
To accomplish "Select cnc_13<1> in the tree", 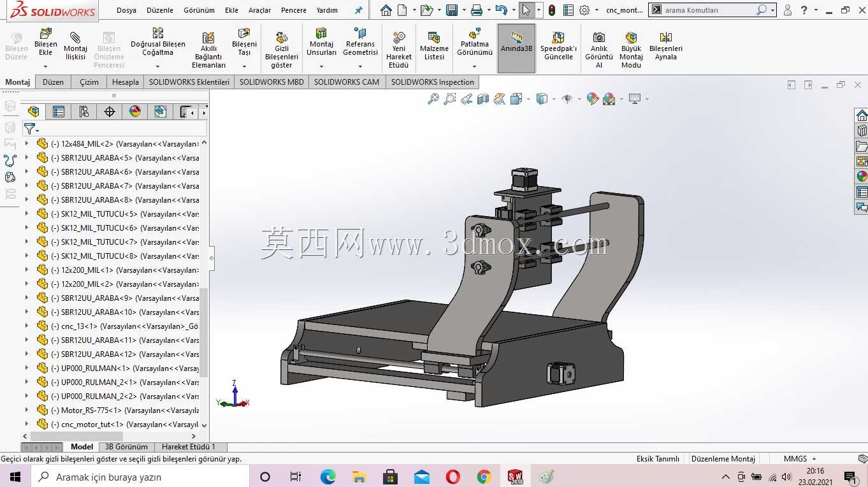I will tap(117, 326).
